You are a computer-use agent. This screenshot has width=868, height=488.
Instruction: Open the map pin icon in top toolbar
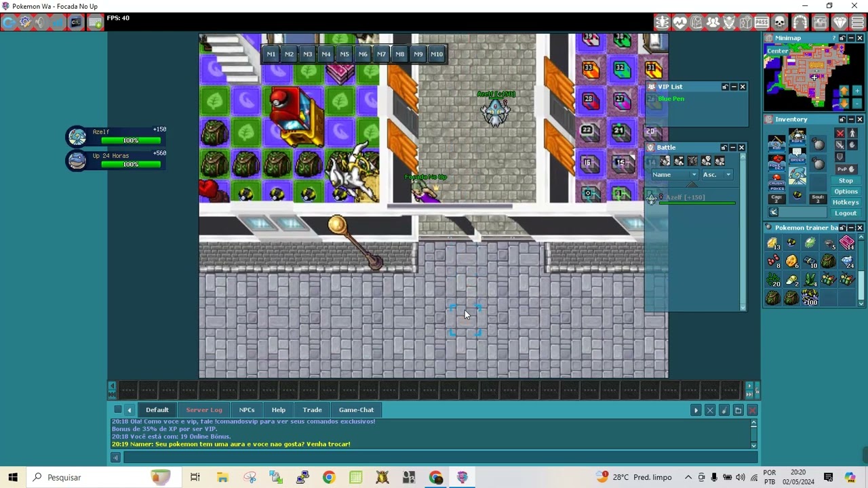[x=745, y=22]
